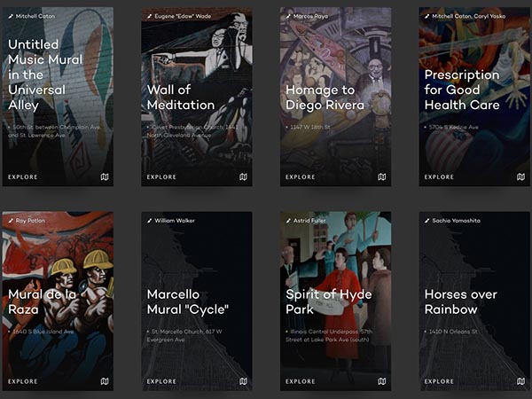Select artist name Sachio Yamashita

(456, 221)
